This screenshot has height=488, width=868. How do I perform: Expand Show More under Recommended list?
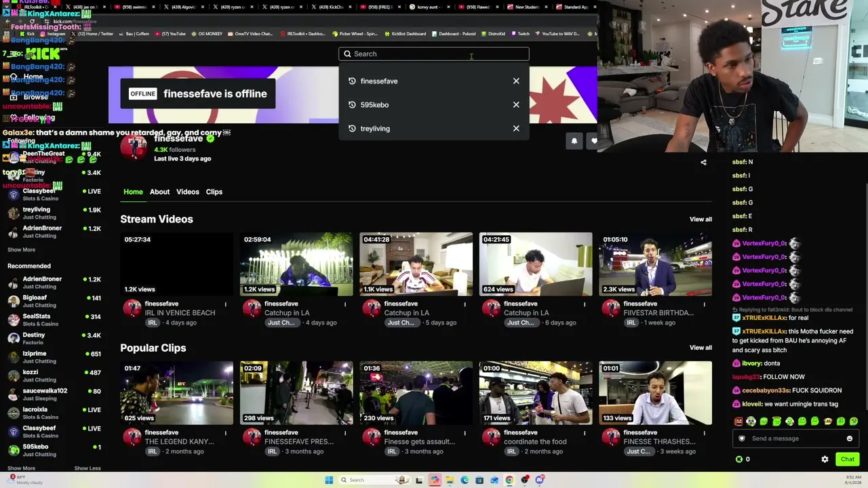click(x=21, y=468)
